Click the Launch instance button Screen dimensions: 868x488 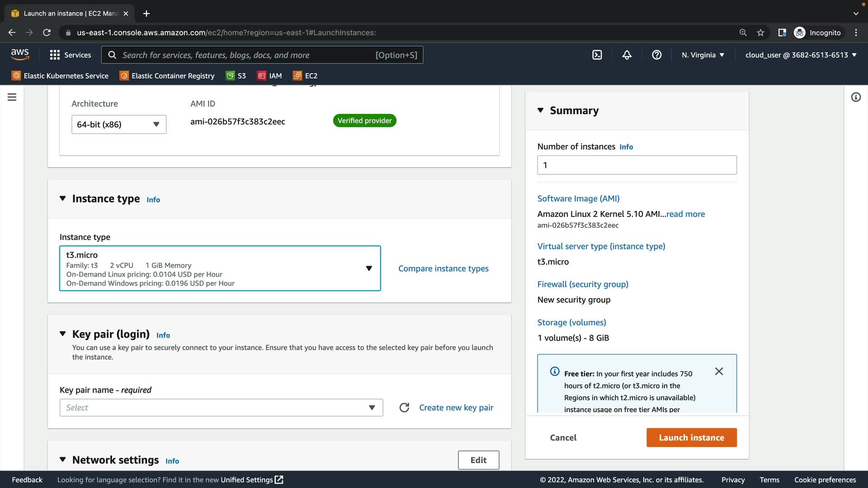pos(691,437)
